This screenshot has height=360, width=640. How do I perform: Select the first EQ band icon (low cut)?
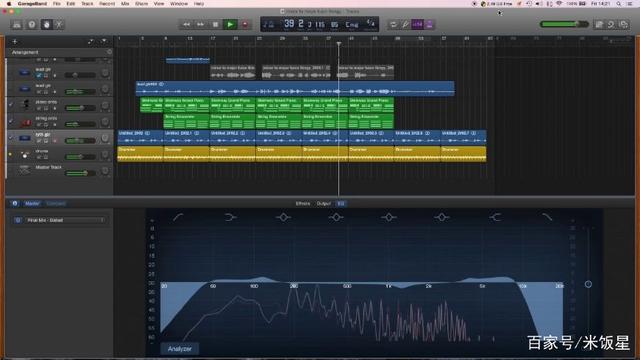[178, 217]
